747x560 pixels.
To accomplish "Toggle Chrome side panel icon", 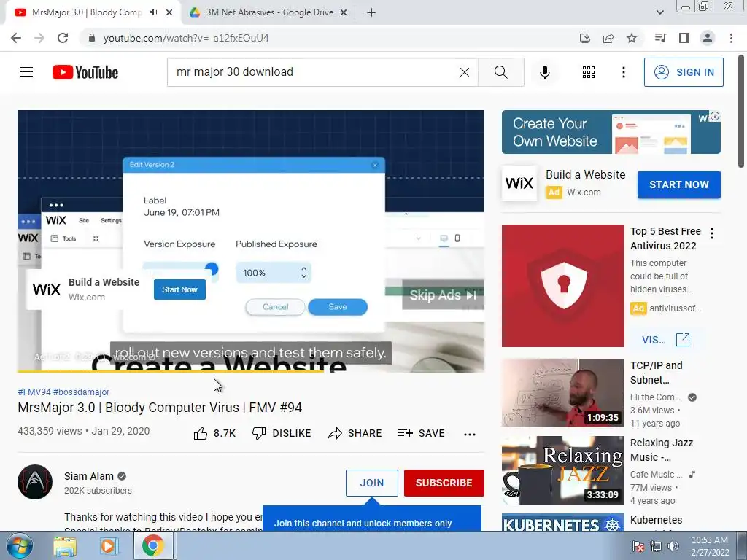I will click(684, 38).
